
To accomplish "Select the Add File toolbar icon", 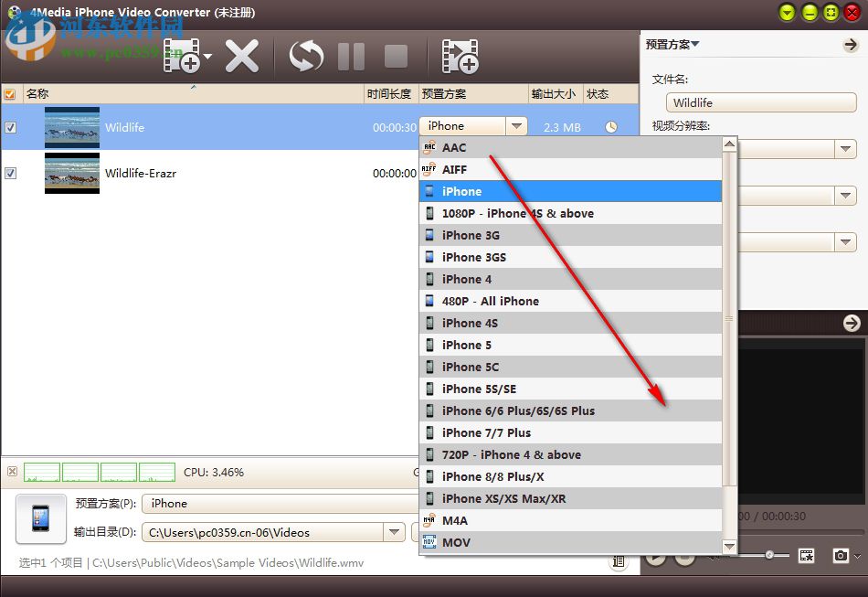I will 183,55.
